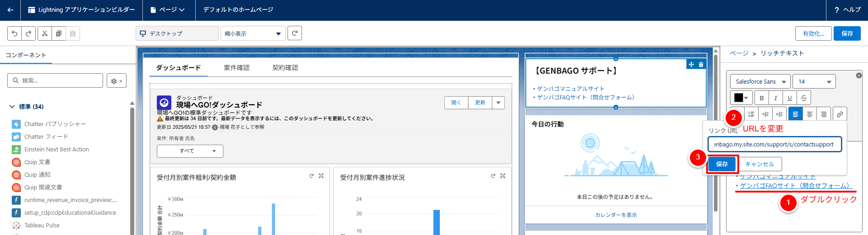This screenshot has width=868, height=235.
Task: Open the 縮小表示 zoom dropdown
Action: (x=253, y=33)
